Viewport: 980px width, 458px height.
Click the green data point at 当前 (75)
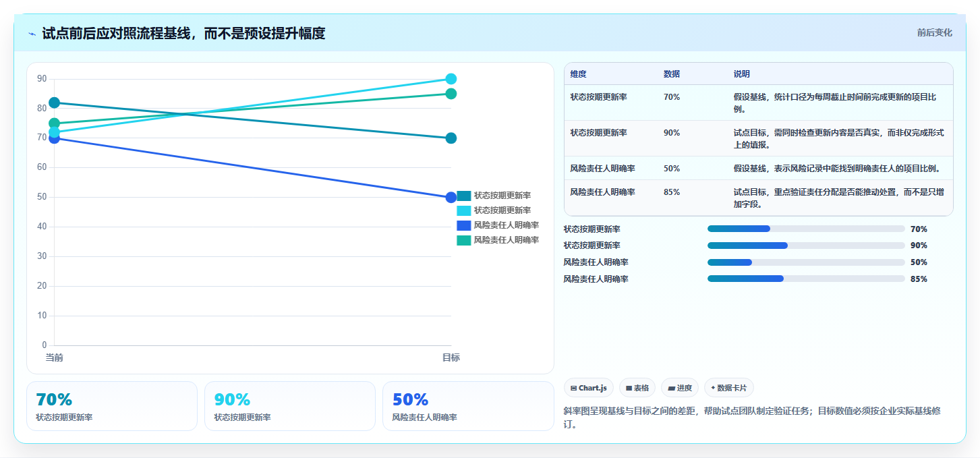coord(55,123)
